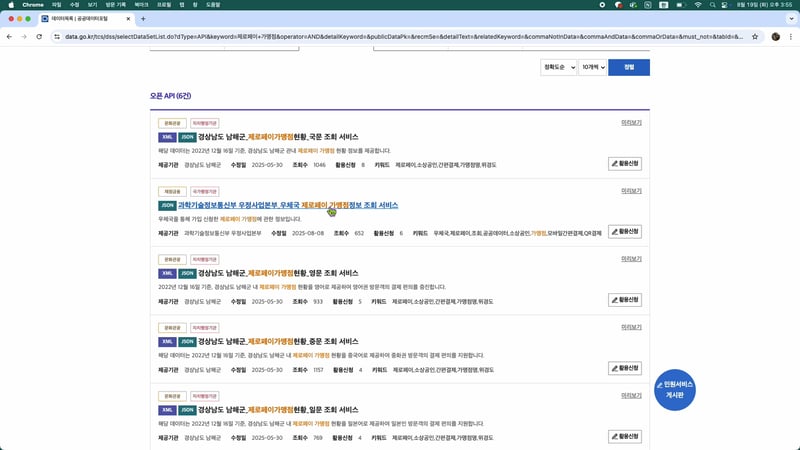Click 활용신청 for 영문 조회 서비스

tap(624, 300)
